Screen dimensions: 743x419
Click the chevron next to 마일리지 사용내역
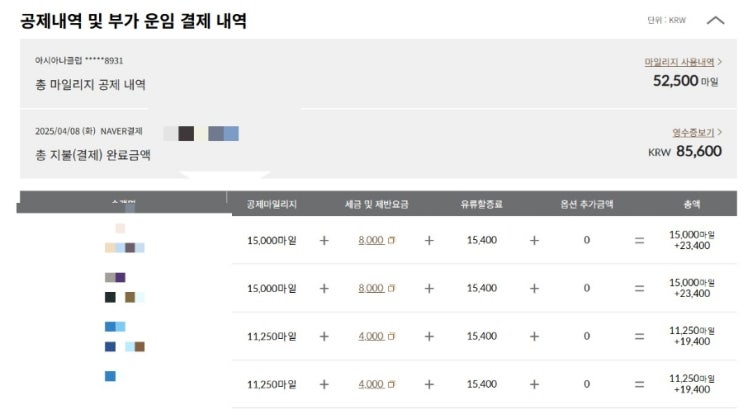point(719,62)
